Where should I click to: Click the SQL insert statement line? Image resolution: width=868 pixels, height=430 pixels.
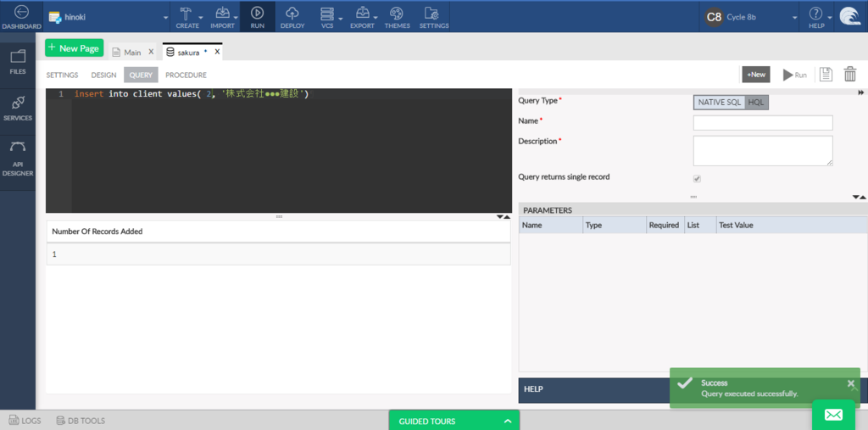[191, 94]
